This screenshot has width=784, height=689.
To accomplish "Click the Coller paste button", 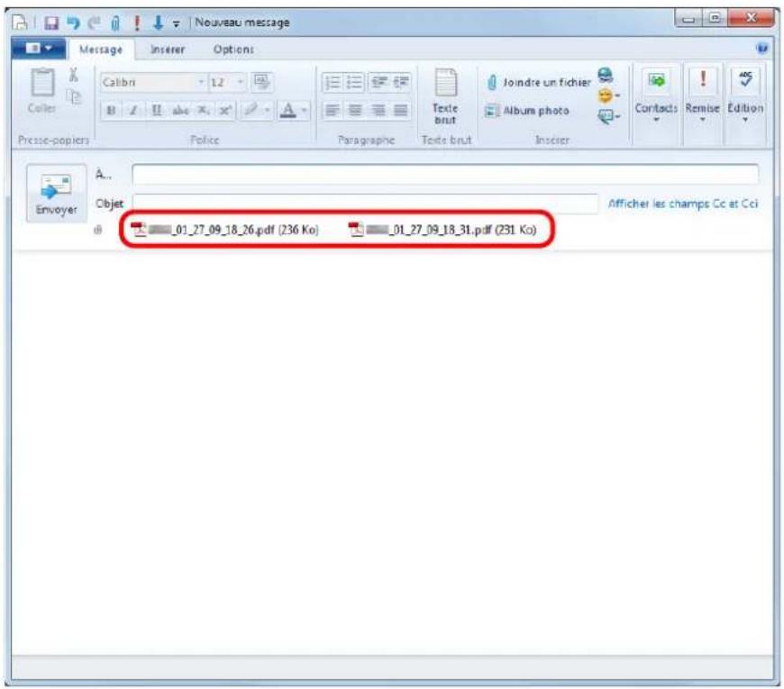I will (42, 91).
